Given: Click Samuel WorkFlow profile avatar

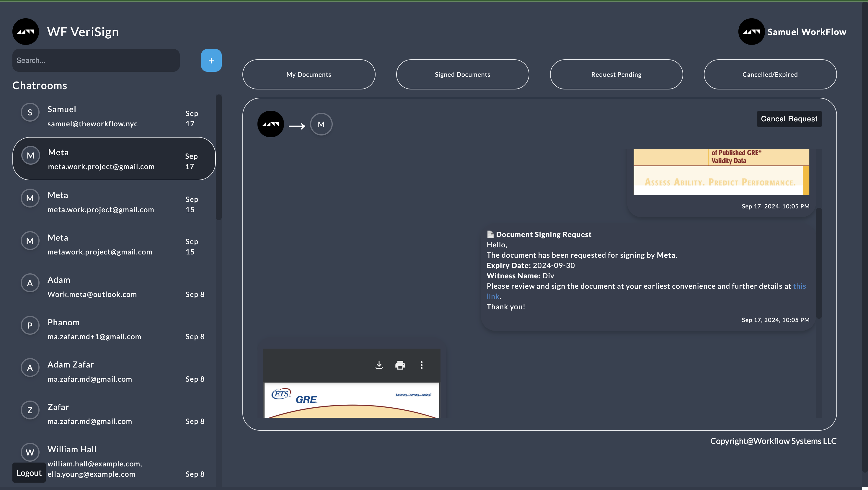Looking at the screenshot, I should tap(751, 32).
